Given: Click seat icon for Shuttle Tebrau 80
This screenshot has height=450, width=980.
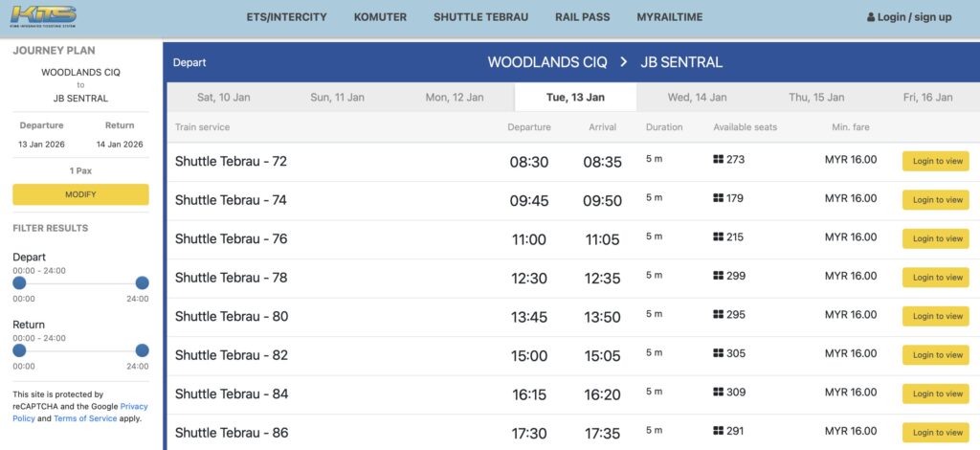Looking at the screenshot, I should [719, 315].
